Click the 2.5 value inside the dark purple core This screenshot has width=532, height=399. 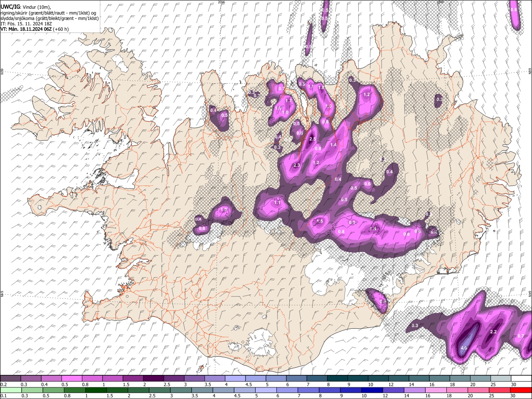[x=313, y=139]
